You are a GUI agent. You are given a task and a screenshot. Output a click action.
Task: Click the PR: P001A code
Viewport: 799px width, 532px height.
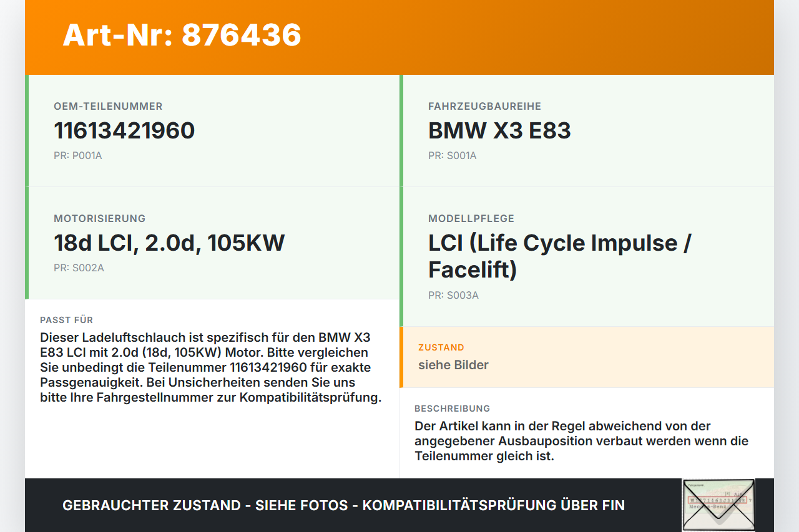[x=77, y=156]
